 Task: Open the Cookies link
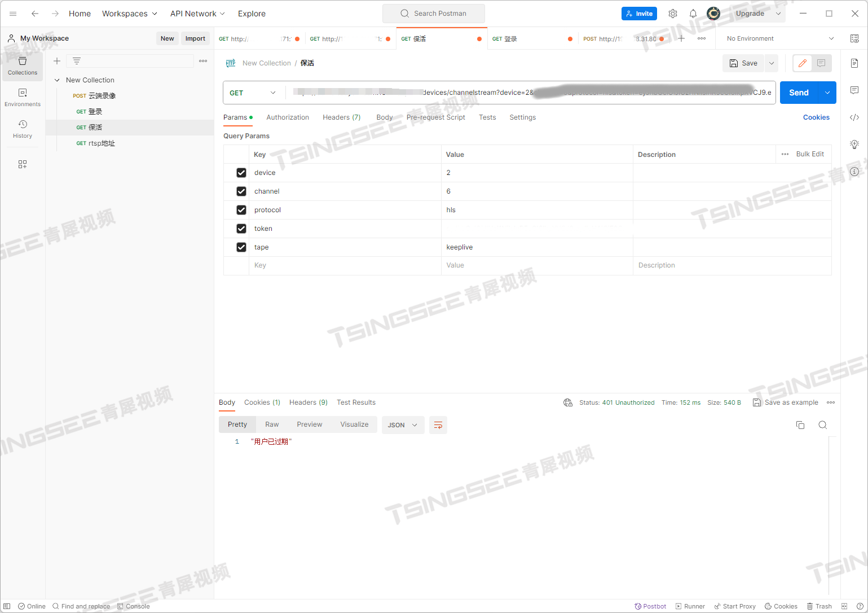pos(816,117)
